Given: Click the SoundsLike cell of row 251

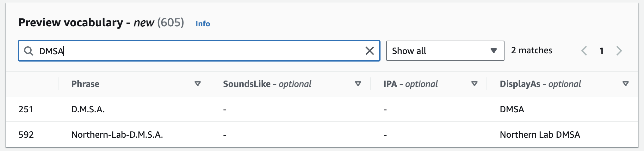Looking at the screenshot, I should coord(225,109).
